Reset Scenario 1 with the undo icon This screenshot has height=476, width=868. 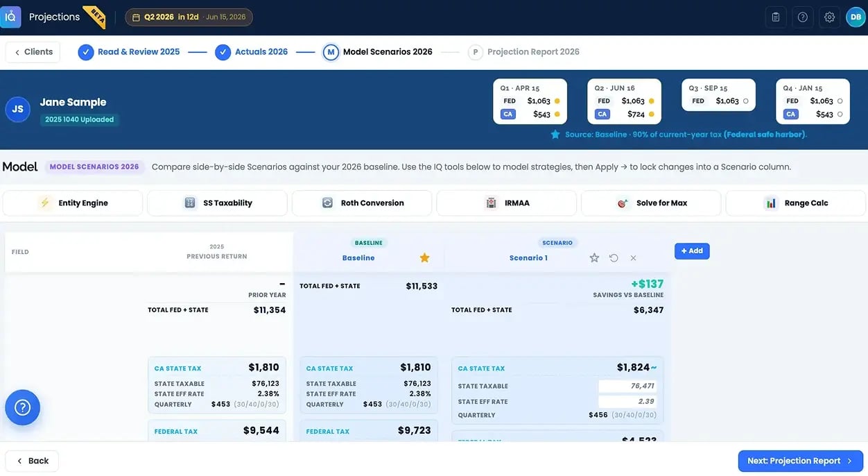coord(614,258)
